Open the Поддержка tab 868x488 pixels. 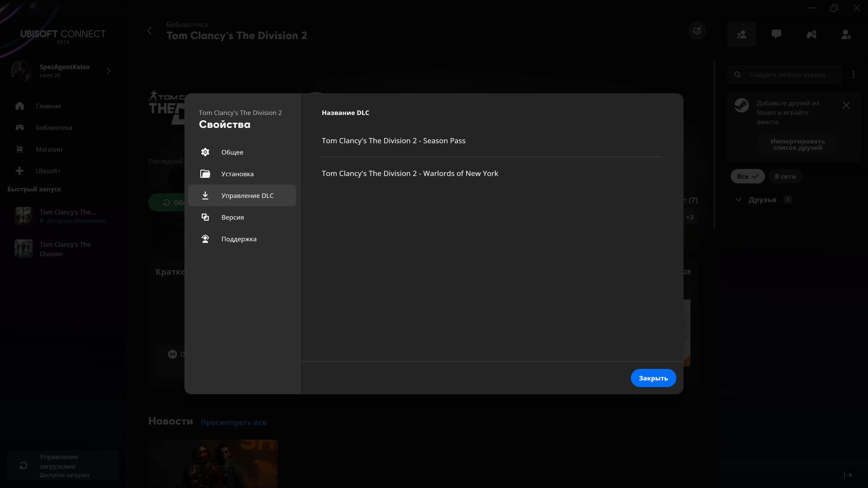[x=242, y=239]
